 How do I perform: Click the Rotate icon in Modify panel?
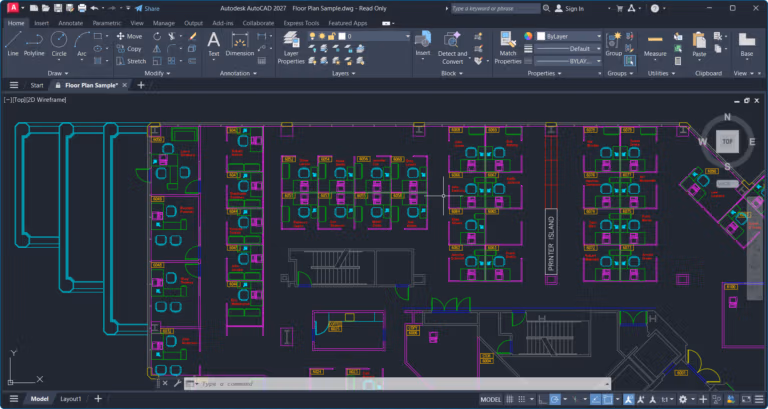point(157,36)
